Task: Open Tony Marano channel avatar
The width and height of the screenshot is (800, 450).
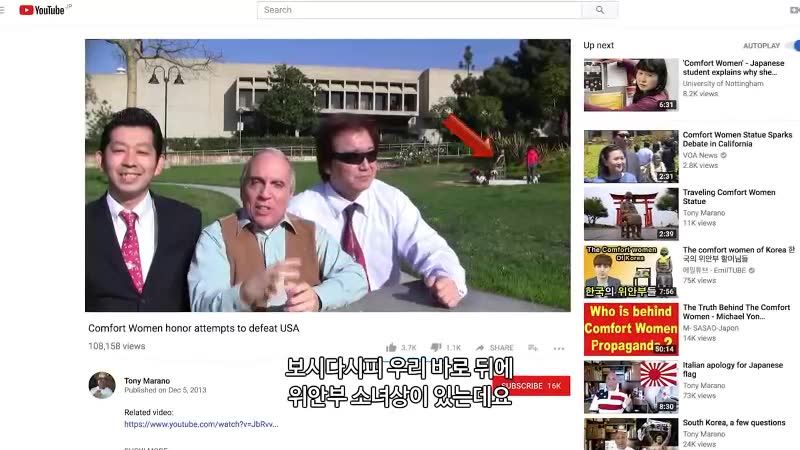Action: (x=102, y=385)
